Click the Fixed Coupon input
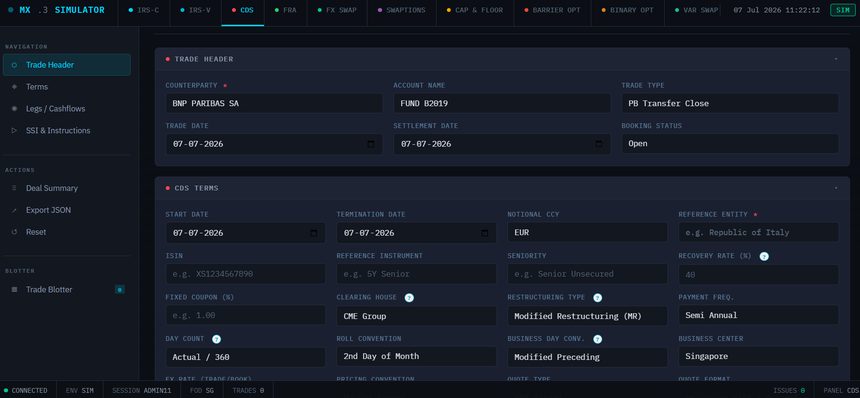860x398 pixels. tap(246, 315)
